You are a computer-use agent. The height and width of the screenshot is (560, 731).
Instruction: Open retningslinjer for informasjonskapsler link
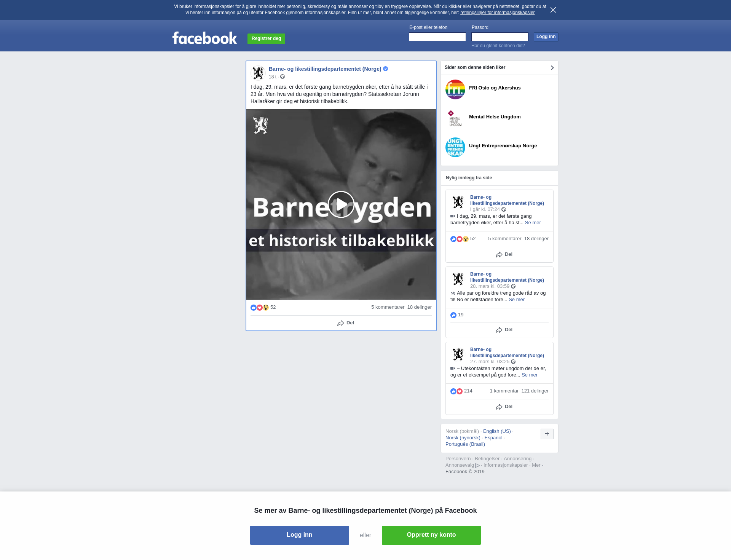497,13
